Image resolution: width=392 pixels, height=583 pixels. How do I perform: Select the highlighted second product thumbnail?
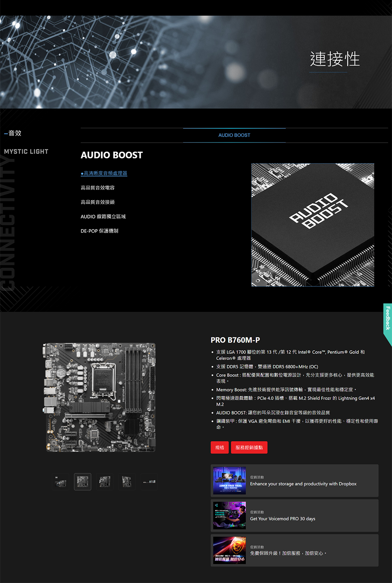83,482
